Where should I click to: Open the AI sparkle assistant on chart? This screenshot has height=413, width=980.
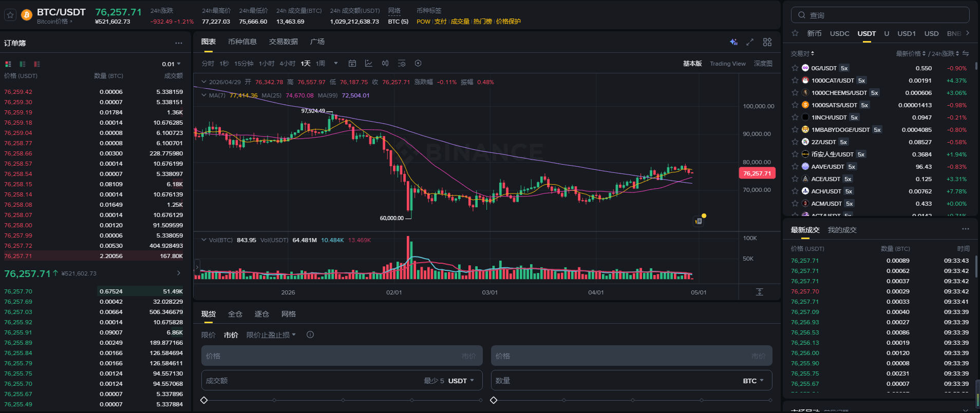point(733,42)
